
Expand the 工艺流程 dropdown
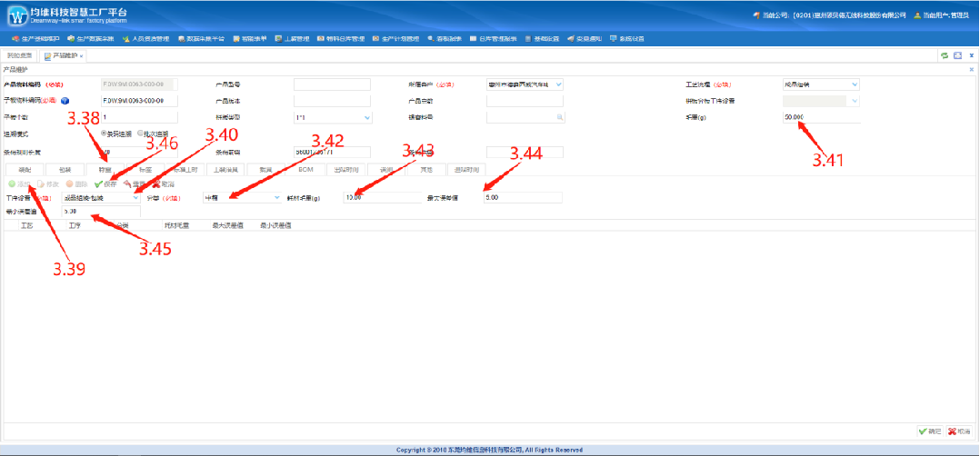tap(854, 84)
